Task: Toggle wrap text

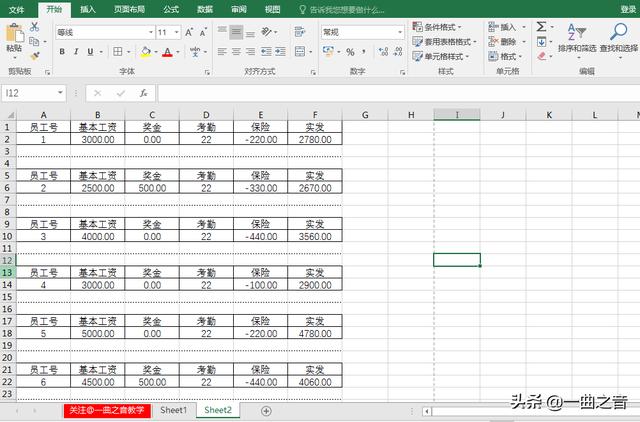Action: click(x=300, y=32)
